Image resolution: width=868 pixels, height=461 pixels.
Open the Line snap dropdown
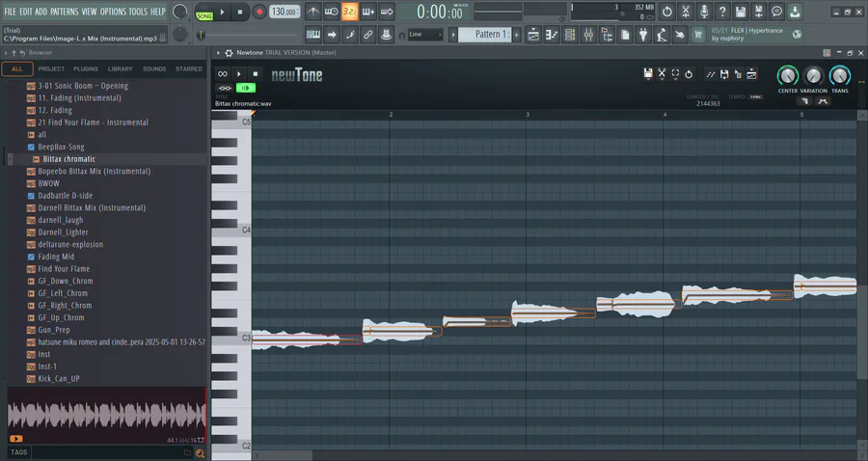point(425,35)
